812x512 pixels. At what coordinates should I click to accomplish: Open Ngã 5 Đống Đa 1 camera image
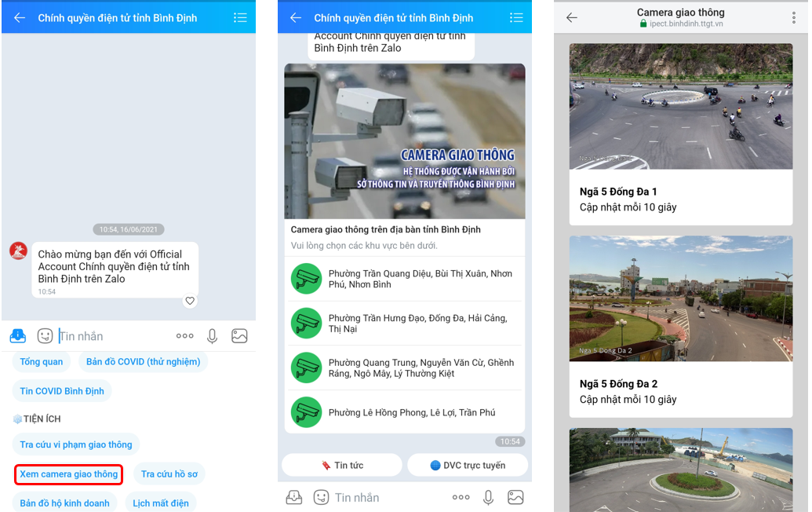click(x=680, y=107)
